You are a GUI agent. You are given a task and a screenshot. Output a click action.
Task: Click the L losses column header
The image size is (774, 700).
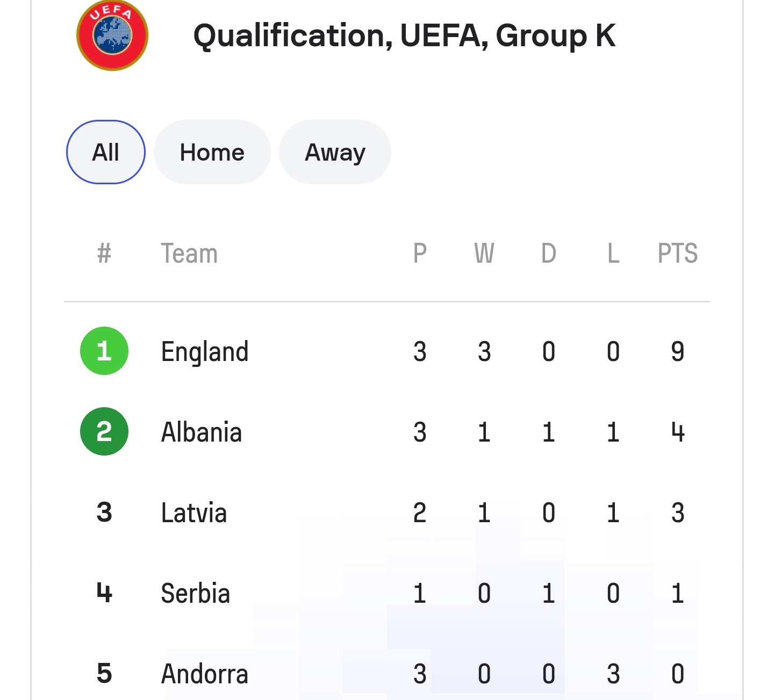pos(613,254)
